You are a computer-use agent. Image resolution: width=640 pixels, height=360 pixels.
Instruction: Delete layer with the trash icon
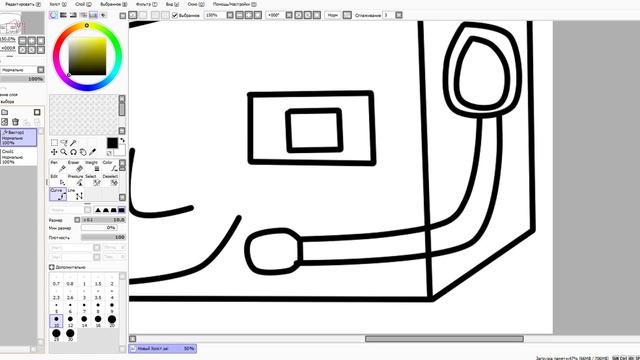coord(16,122)
